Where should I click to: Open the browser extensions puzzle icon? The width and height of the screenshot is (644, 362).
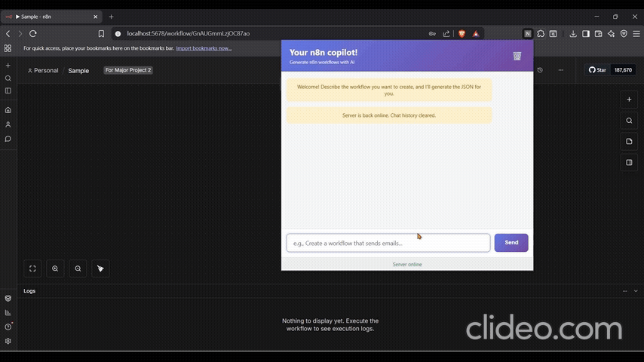[x=541, y=34]
